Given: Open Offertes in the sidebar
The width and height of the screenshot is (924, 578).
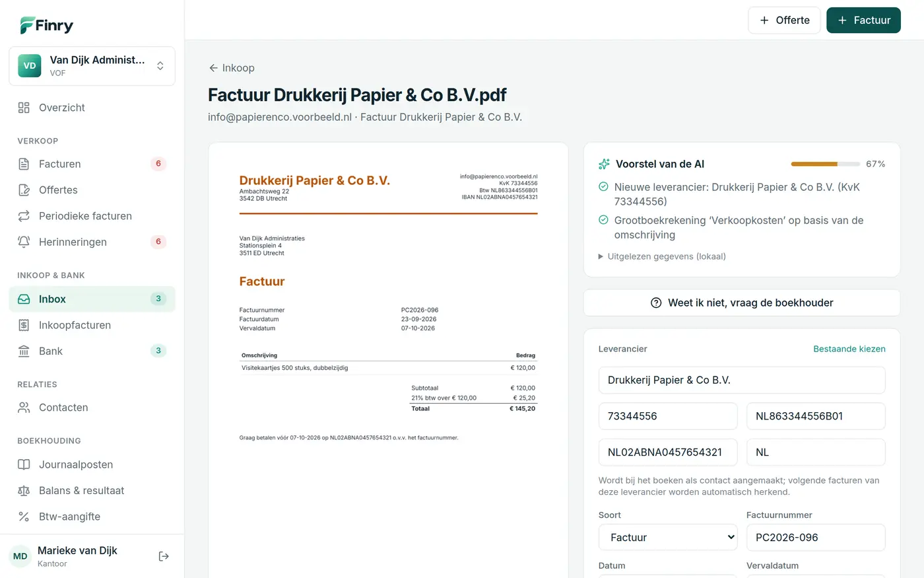Looking at the screenshot, I should (92, 190).
